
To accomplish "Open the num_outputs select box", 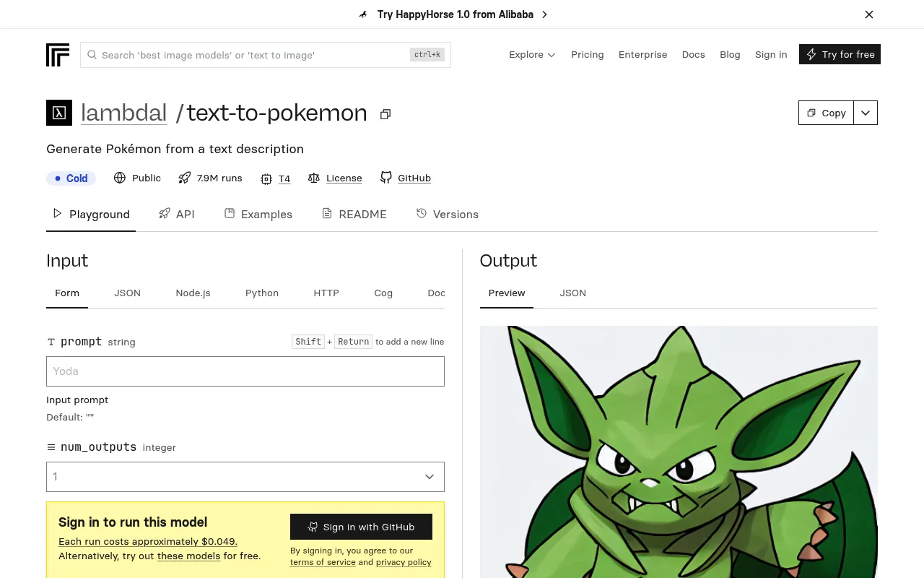I will [x=245, y=477].
